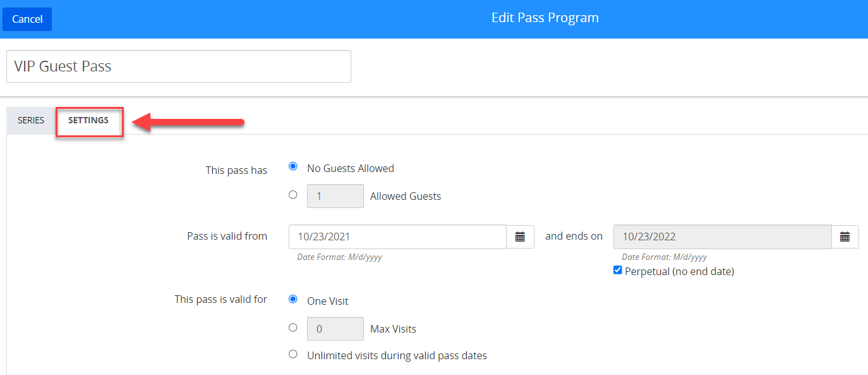Uncheck Perpetual (no end date)
This screenshot has height=375, width=868.
[617, 270]
